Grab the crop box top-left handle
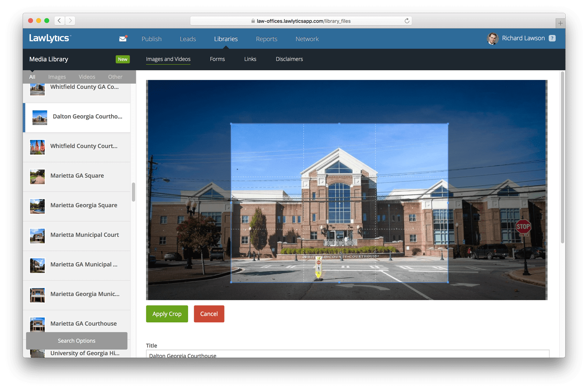This screenshot has width=588, height=390. 231,124
